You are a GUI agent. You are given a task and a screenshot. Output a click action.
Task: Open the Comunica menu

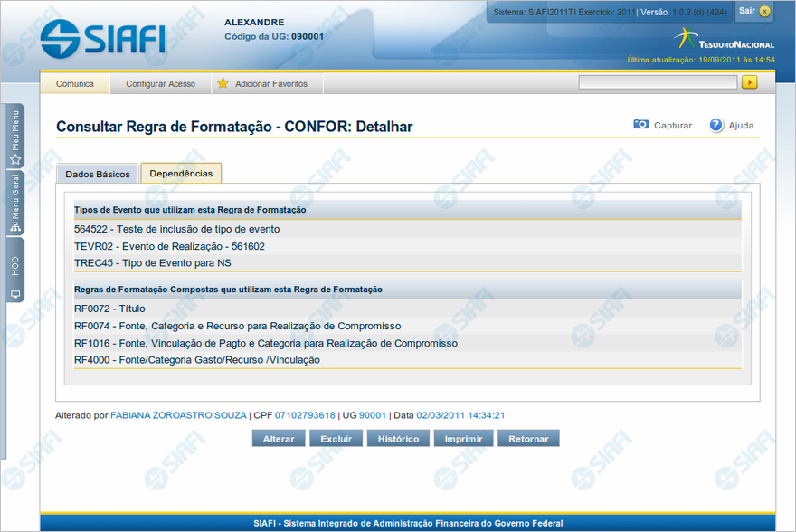75,83
